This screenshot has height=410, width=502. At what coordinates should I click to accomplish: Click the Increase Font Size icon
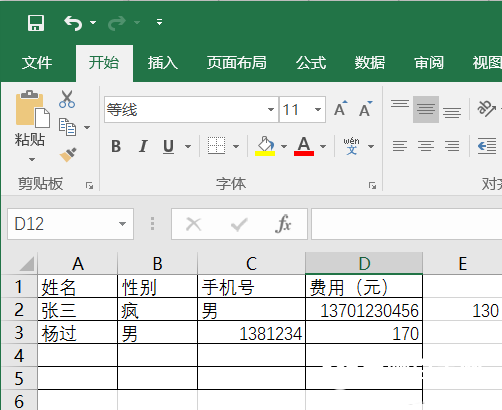[x=341, y=109]
